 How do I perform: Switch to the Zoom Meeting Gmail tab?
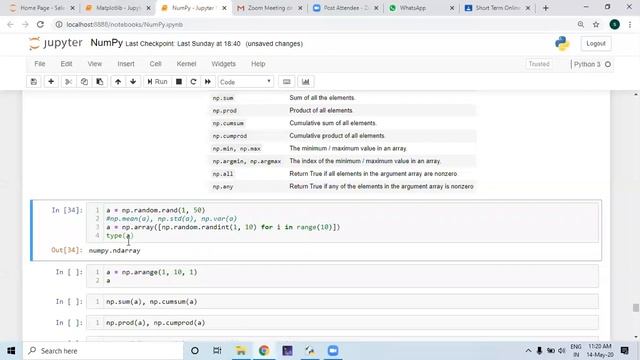(x=269, y=8)
